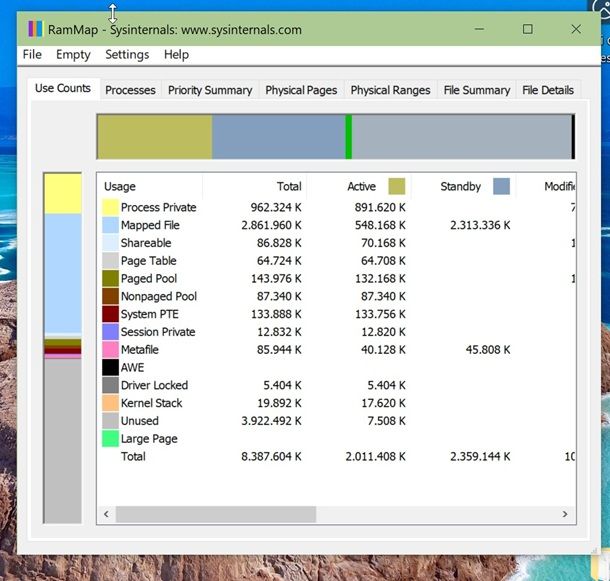Minimize the RamMap window
Image resolution: width=610 pixels, height=581 pixels.
[479, 29]
